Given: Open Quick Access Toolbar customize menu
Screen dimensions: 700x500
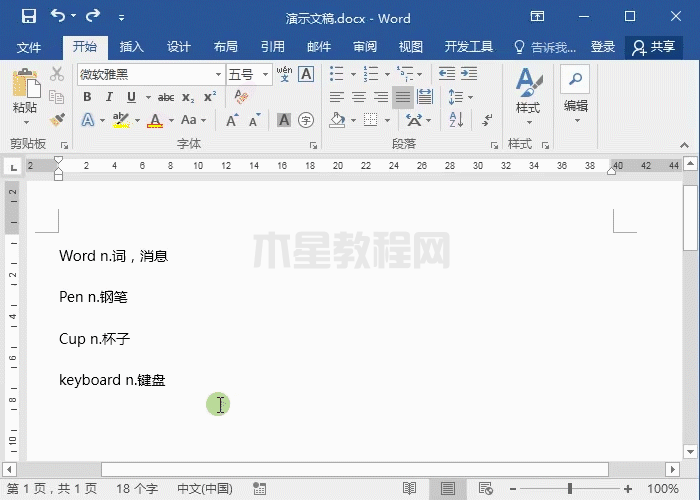Looking at the screenshot, I should coord(121,18).
